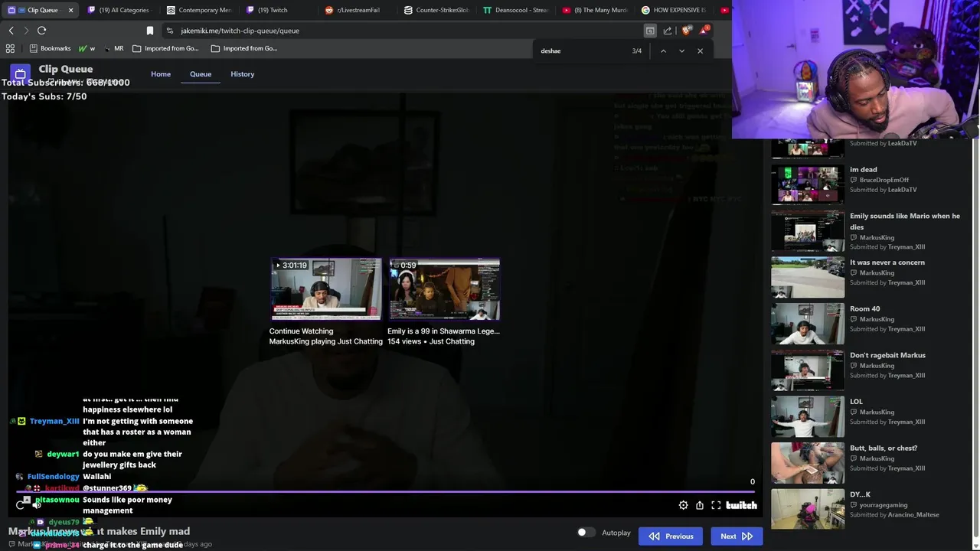Switch to the Queue tab
This screenshot has height=551, width=980.
click(x=201, y=74)
